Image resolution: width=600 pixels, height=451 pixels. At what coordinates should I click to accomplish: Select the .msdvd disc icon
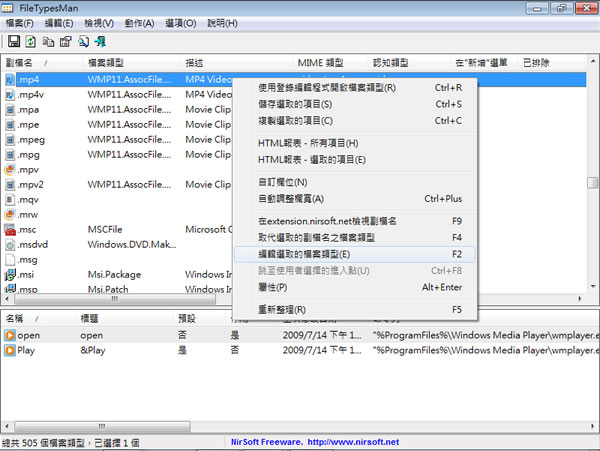tap(10, 245)
